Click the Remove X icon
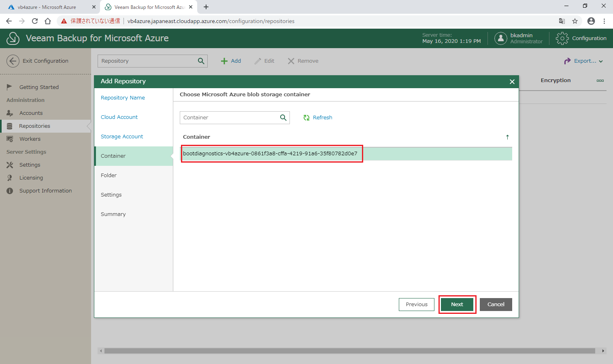The width and height of the screenshot is (613, 364). (x=291, y=61)
